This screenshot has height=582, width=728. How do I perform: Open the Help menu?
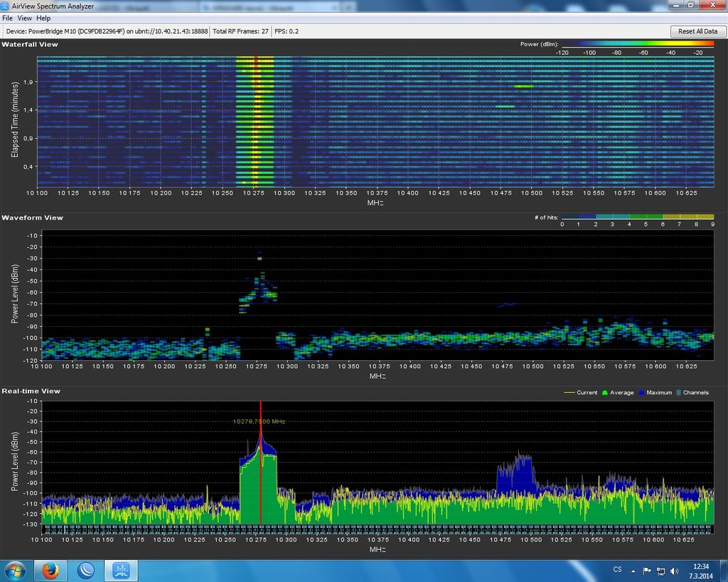43,18
